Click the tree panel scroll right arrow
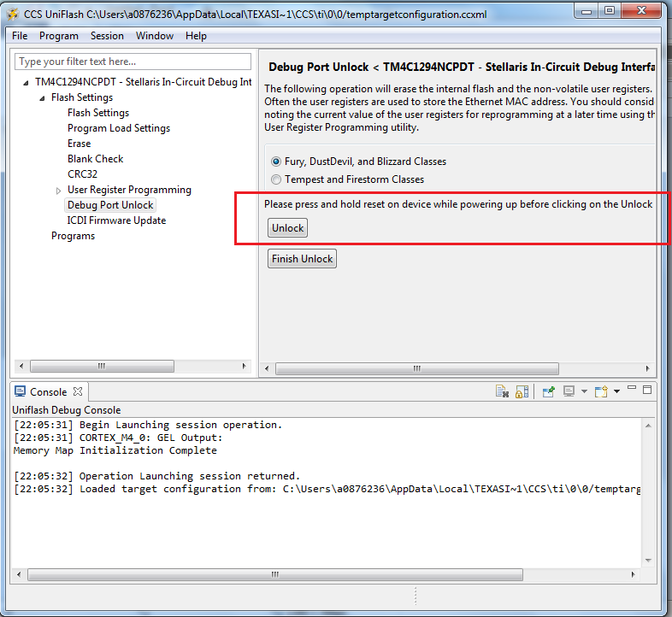This screenshot has height=617, width=672. pyautogui.click(x=244, y=367)
